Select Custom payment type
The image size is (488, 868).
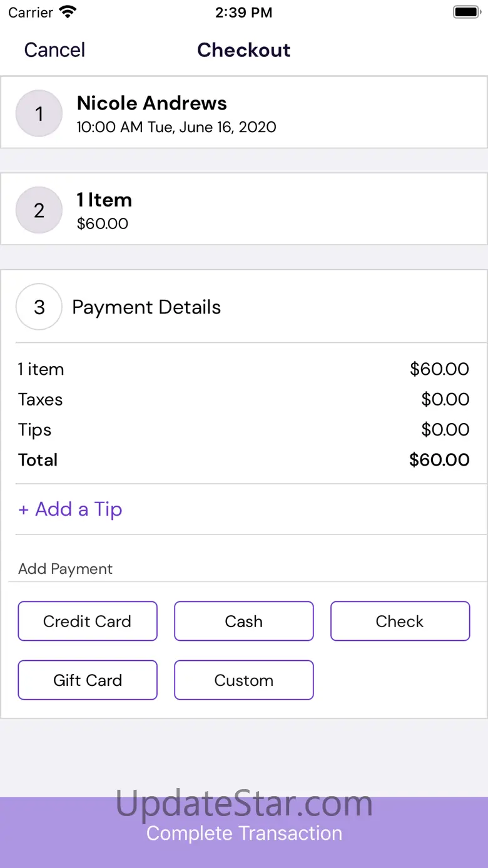point(244,680)
